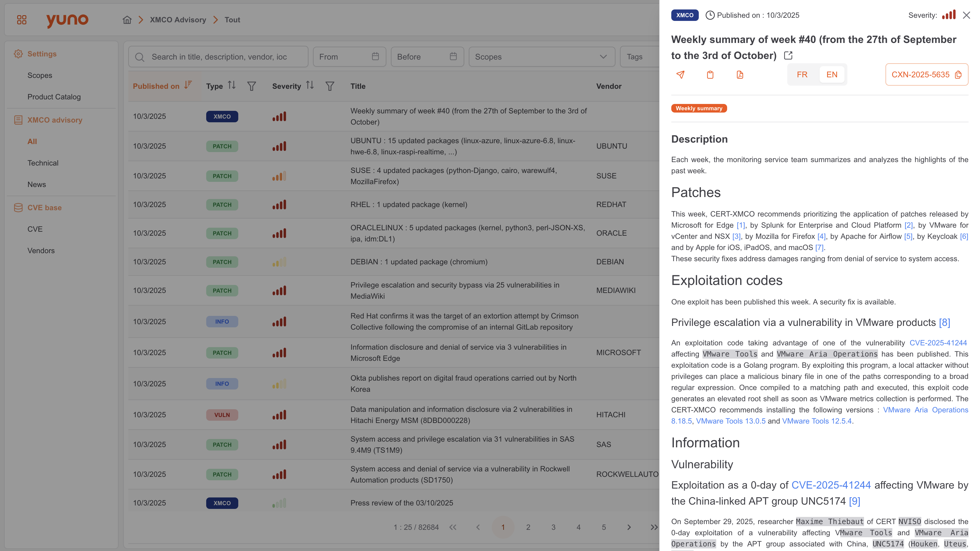The width and height of the screenshot is (980, 551).
Task: Open advisory in new window icon
Action: [788, 56]
